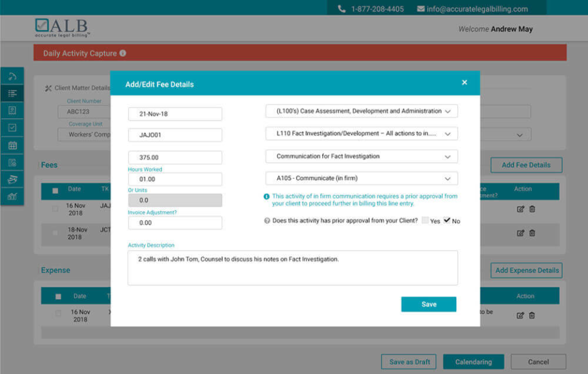Viewport: 588px width, 374px height.
Task: Click inside the Activity Description text field
Action: click(x=293, y=267)
